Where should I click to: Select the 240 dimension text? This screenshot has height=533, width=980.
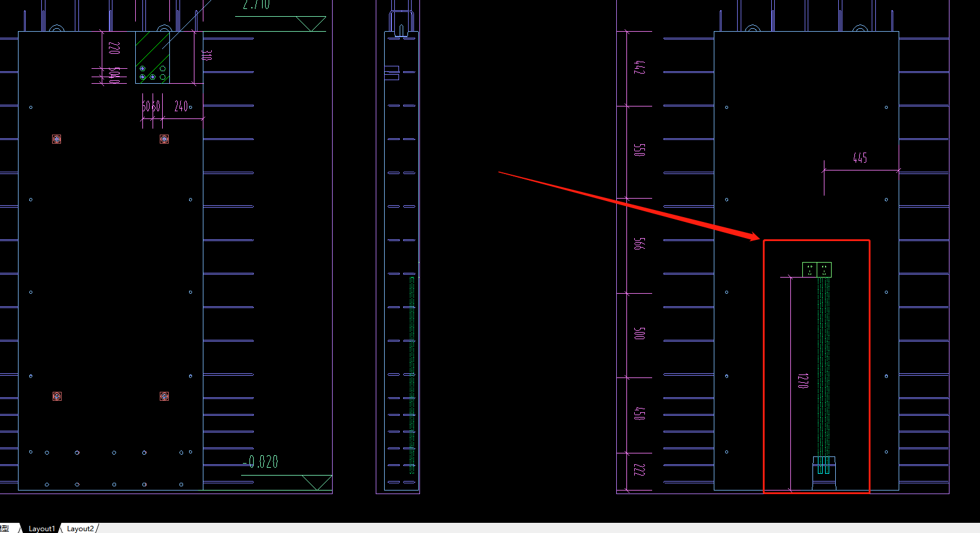point(182,106)
